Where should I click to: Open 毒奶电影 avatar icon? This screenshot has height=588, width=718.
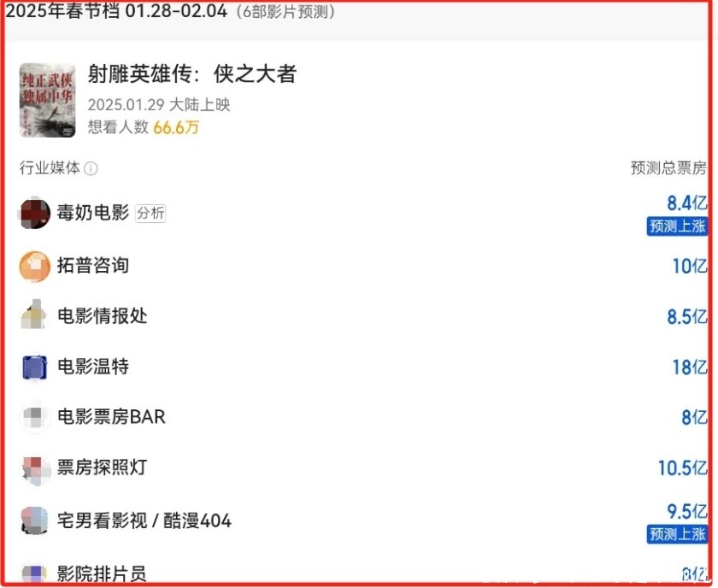34,213
